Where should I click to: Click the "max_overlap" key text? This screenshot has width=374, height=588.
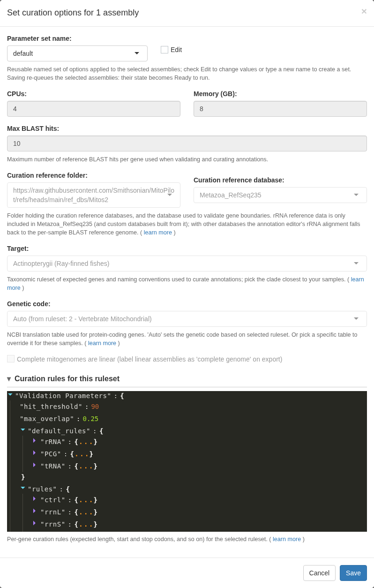coord(47,419)
